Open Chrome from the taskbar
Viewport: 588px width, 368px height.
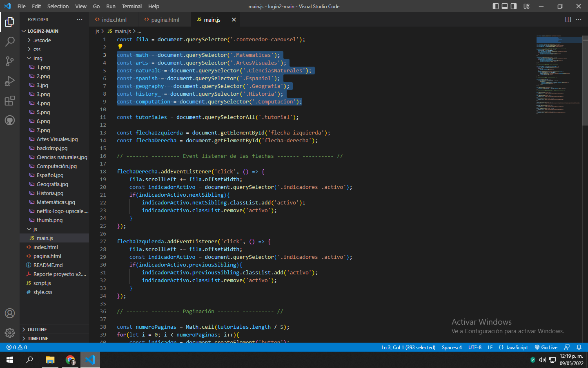70,360
